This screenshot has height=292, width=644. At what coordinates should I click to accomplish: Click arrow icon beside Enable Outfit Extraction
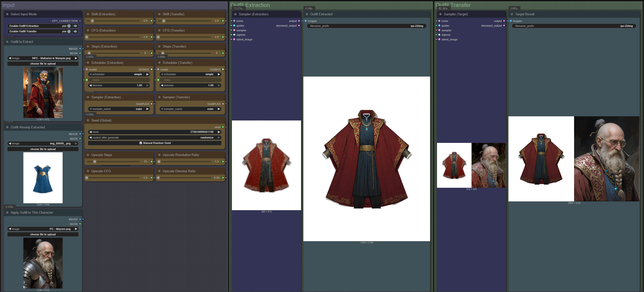[x=75, y=26]
